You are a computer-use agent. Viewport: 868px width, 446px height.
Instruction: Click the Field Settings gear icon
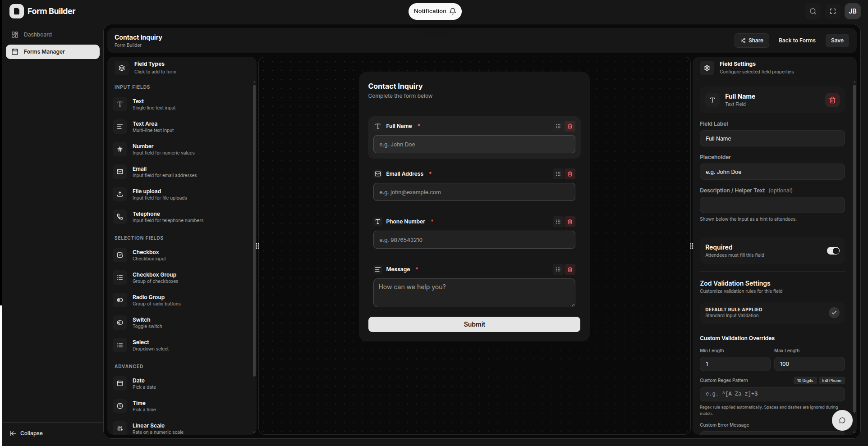click(707, 68)
